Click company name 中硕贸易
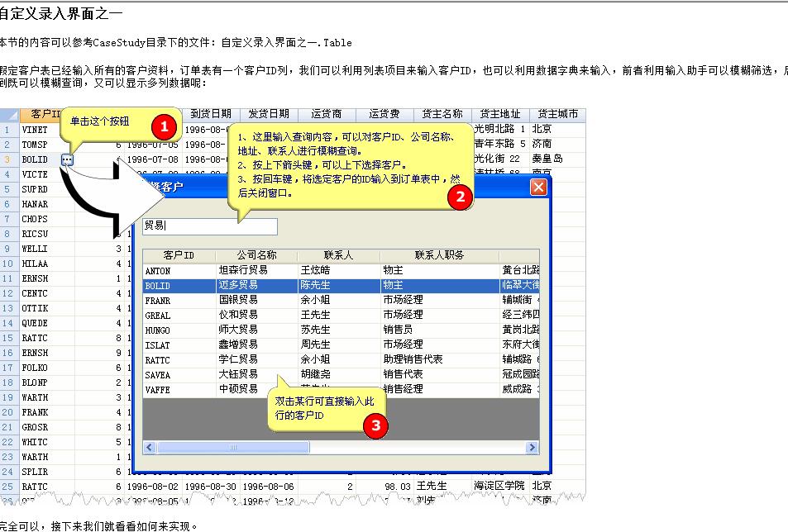Screen dimensions: 788x532 click(238, 389)
